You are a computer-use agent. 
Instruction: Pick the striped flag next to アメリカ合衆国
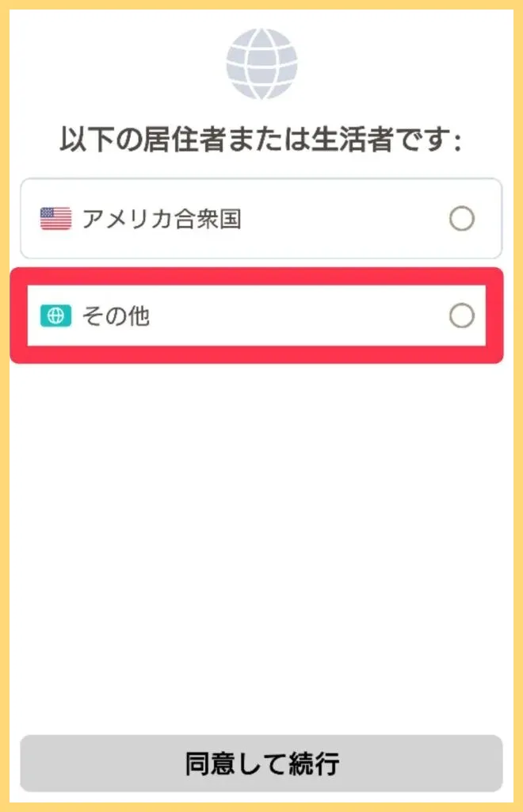click(55, 219)
